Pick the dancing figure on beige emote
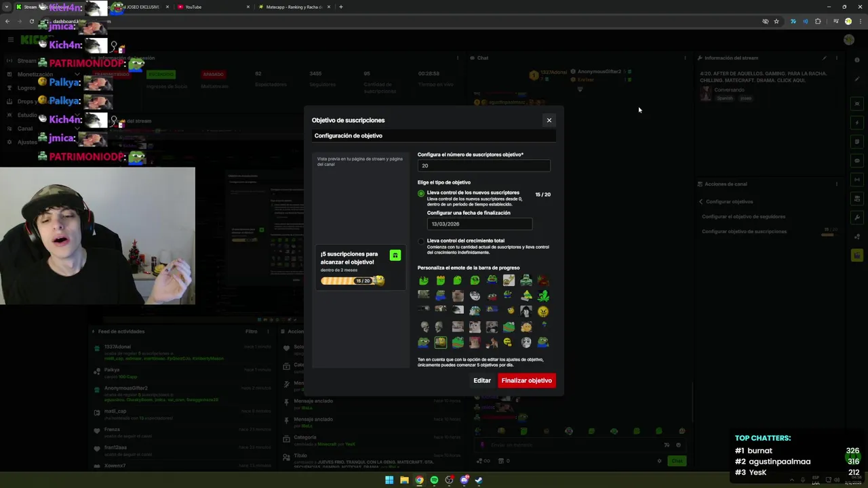The image size is (868, 488). click(509, 280)
